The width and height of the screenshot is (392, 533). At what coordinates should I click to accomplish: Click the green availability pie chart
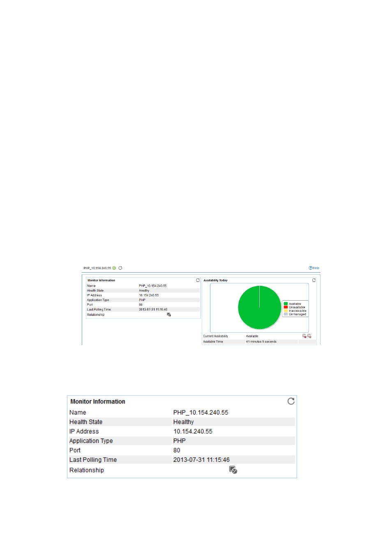click(260, 308)
